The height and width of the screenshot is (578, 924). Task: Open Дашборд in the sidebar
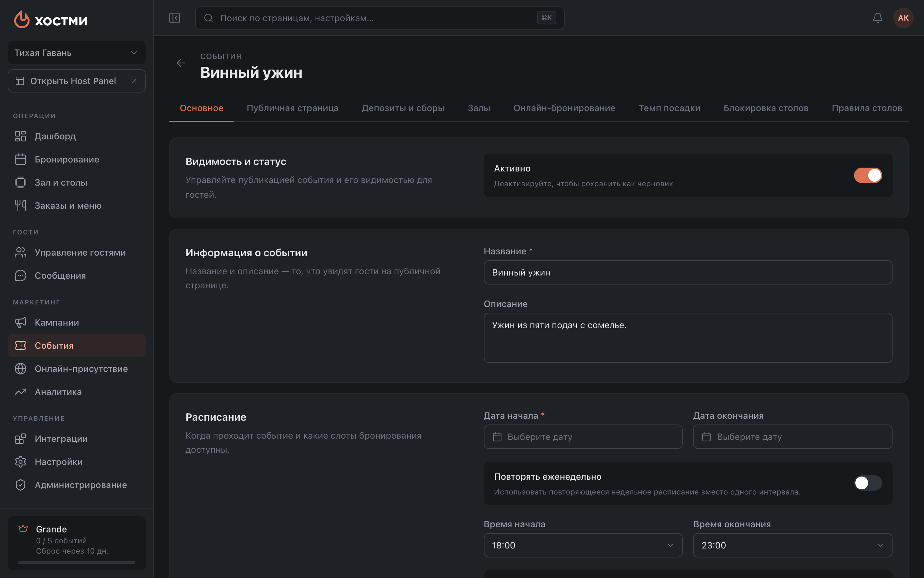pyautogui.click(x=76, y=136)
